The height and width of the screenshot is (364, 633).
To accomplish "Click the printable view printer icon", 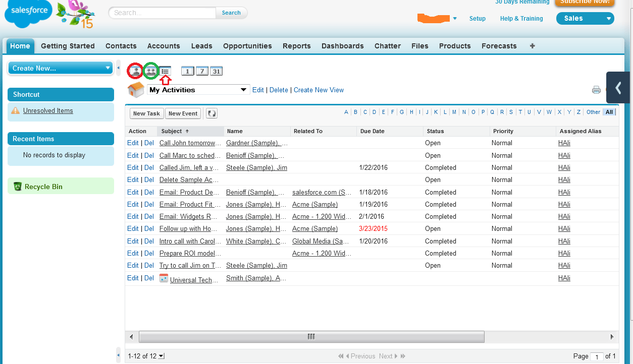I will tap(596, 90).
